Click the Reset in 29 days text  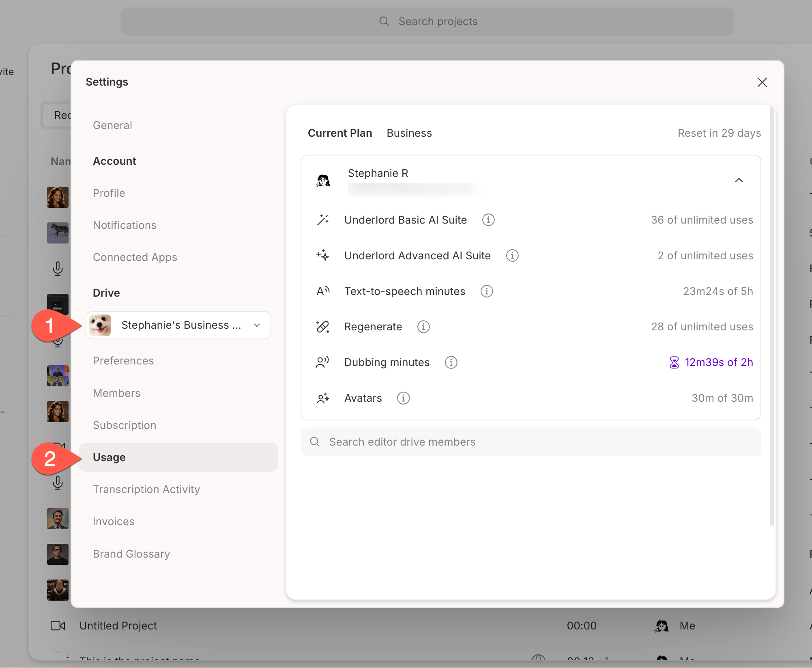click(x=719, y=133)
